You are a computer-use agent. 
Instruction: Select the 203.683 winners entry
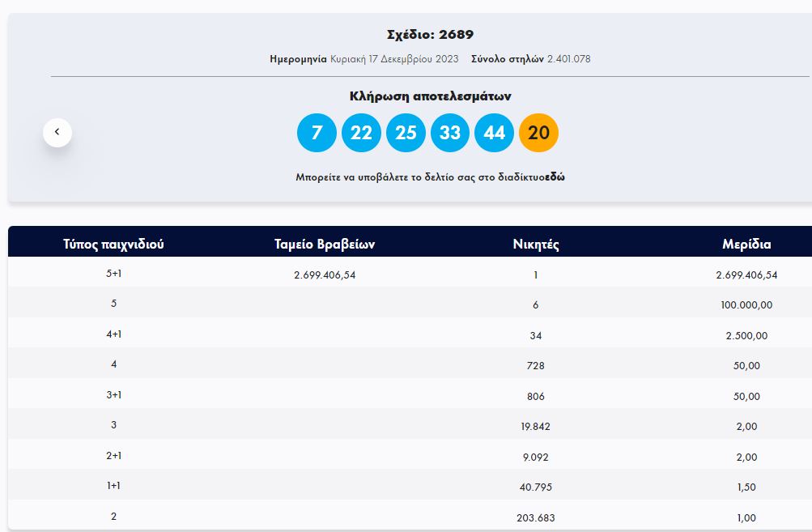pyautogui.click(x=536, y=517)
